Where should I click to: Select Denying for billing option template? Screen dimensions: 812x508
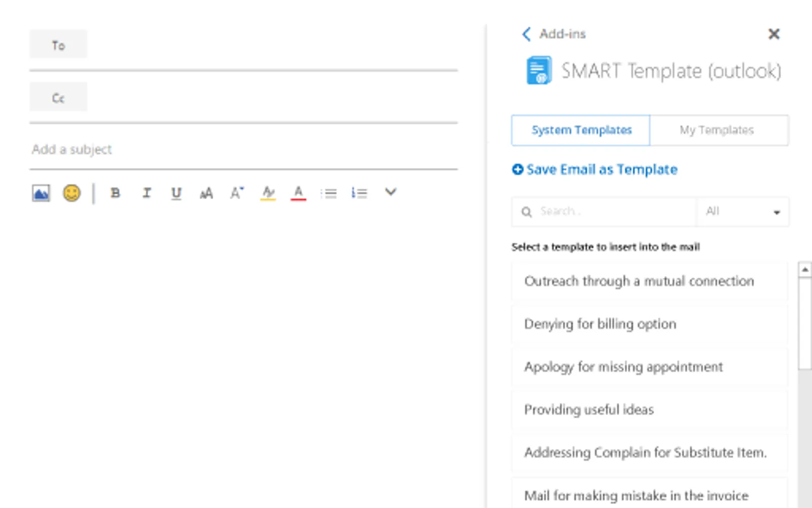[x=649, y=324]
